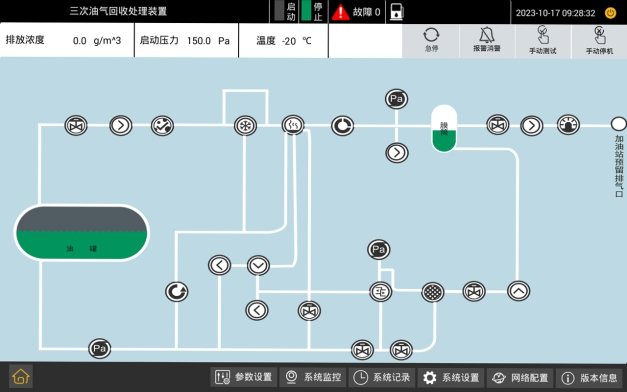Click the valve icon left of the first check valve

[x=76, y=126]
